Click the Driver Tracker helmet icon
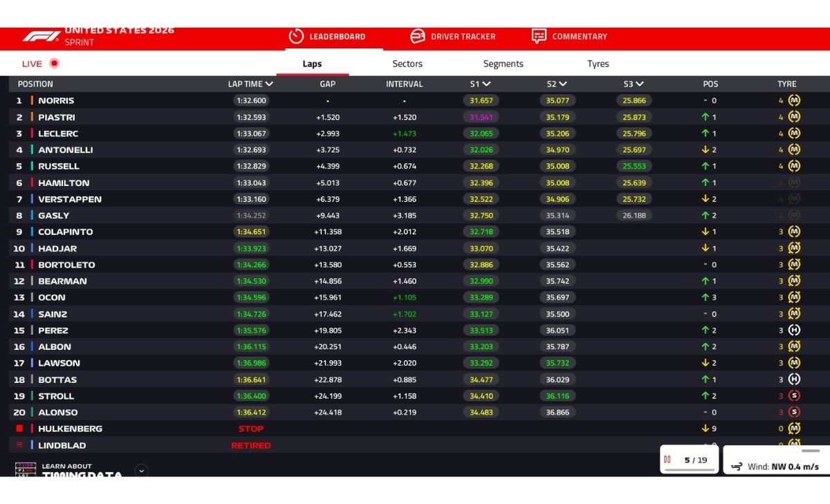The width and height of the screenshot is (830, 504). (x=418, y=36)
